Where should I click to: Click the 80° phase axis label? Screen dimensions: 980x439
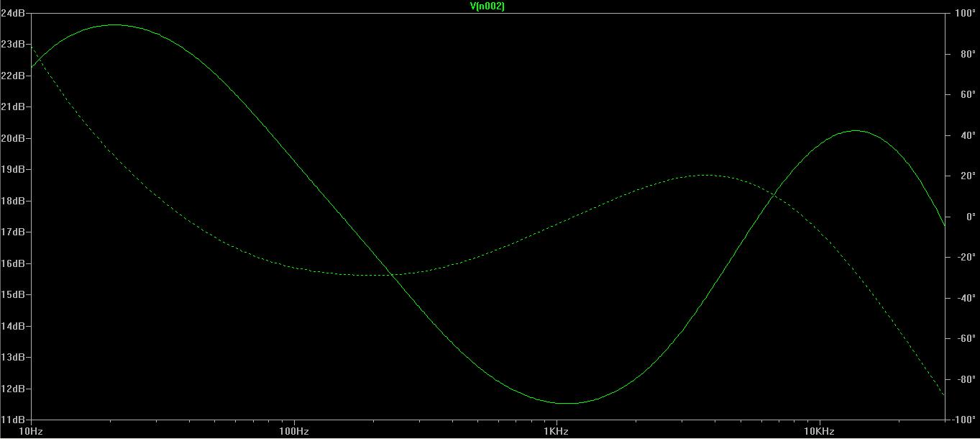click(x=967, y=54)
